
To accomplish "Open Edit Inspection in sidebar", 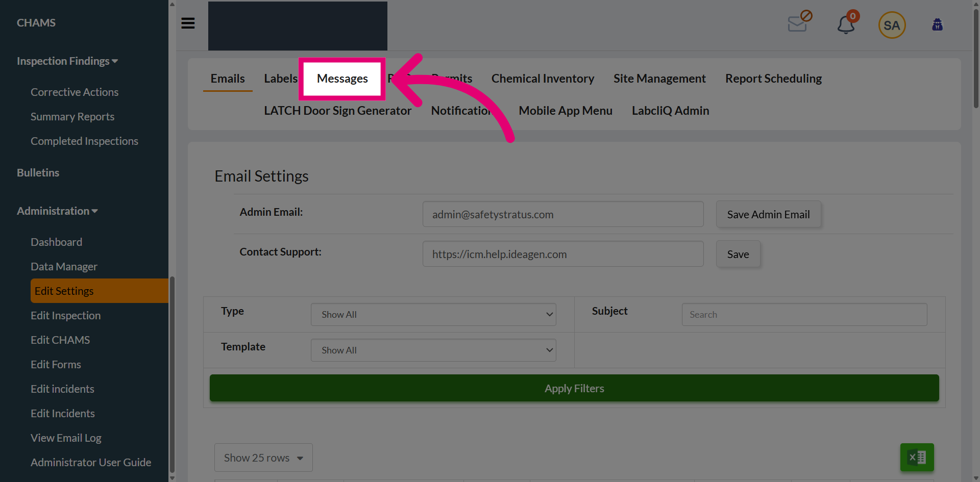I will pyautogui.click(x=65, y=315).
